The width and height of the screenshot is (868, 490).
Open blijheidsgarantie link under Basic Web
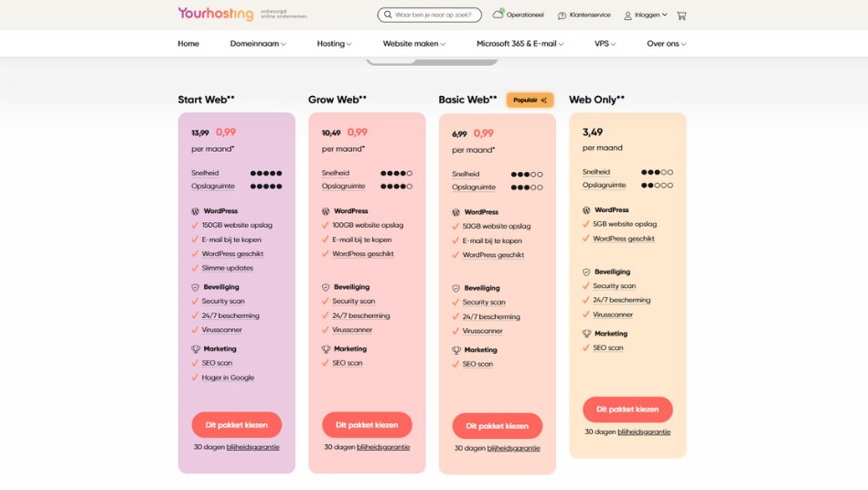[513, 449]
